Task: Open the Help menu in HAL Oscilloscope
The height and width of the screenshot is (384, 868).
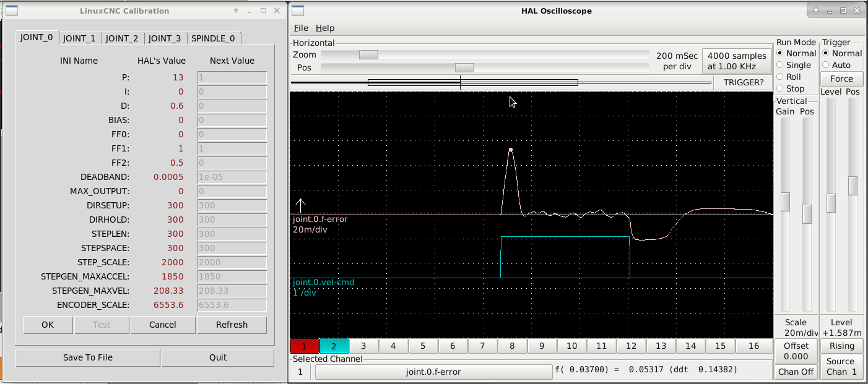Action: coord(325,28)
